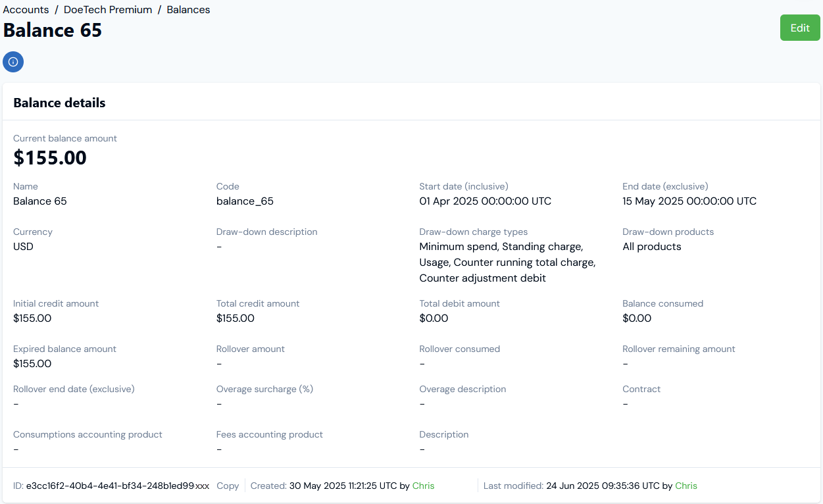Click the balance_65 code value
The height and width of the screenshot is (504, 823).
(245, 201)
